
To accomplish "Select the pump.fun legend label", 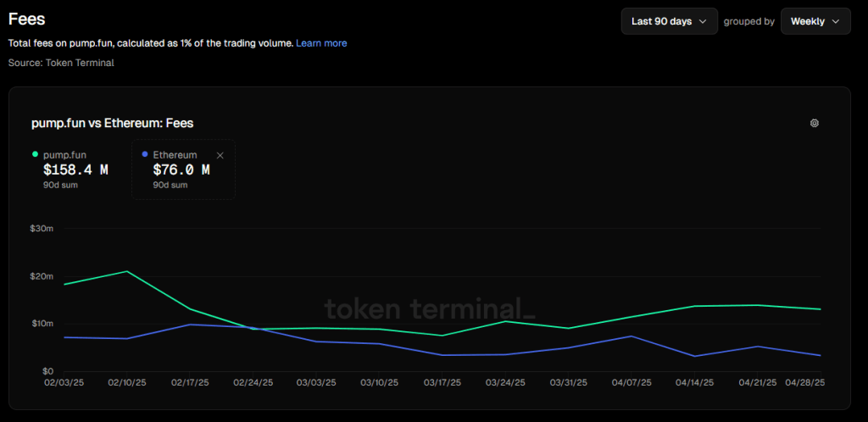I will pos(64,155).
